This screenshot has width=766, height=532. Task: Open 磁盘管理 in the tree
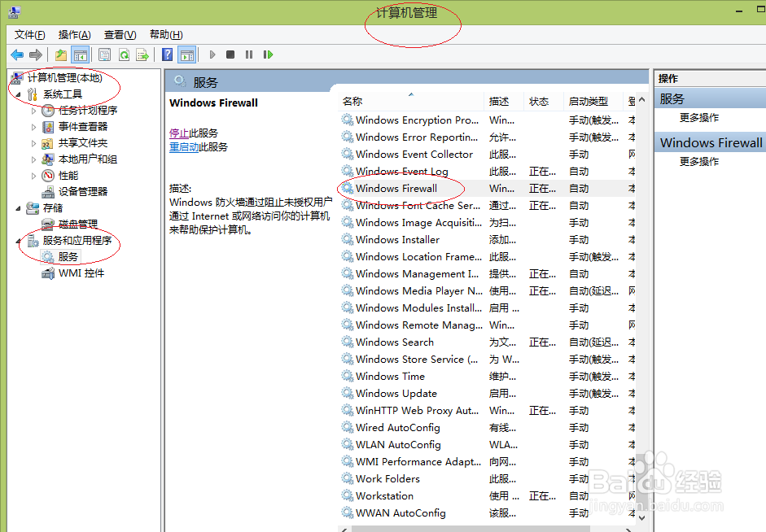pyautogui.click(x=77, y=224)
